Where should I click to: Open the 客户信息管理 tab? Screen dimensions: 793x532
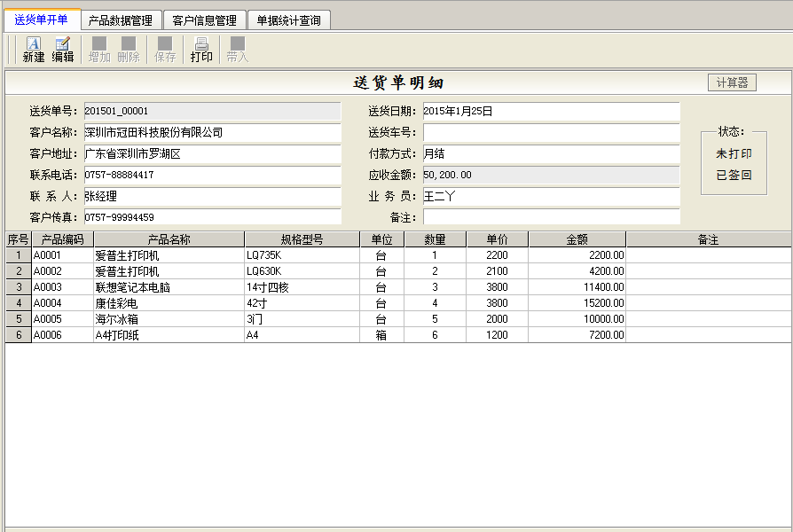pos(205,20)
